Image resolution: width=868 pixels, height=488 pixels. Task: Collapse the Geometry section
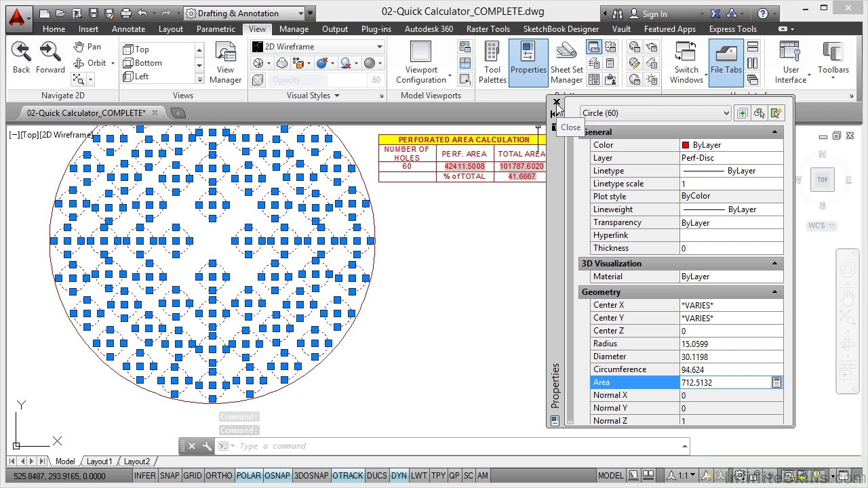774,292
